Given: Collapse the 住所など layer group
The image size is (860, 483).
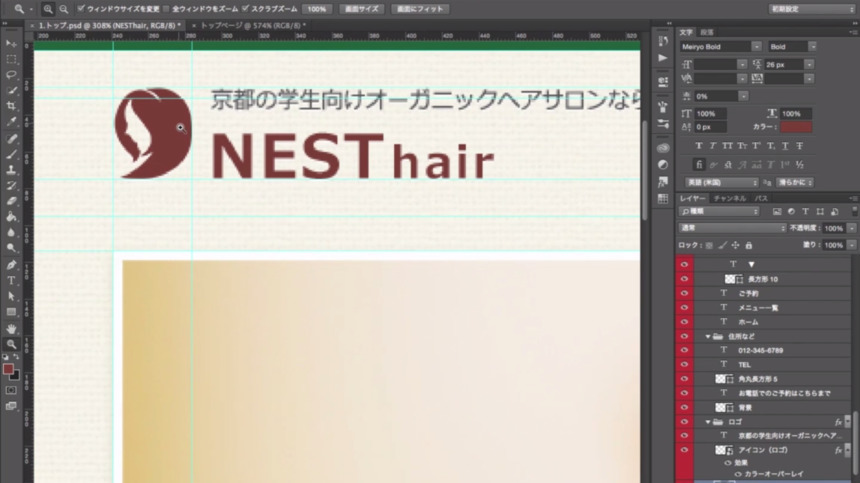Looking at the screenshot, I should [708, 336].
